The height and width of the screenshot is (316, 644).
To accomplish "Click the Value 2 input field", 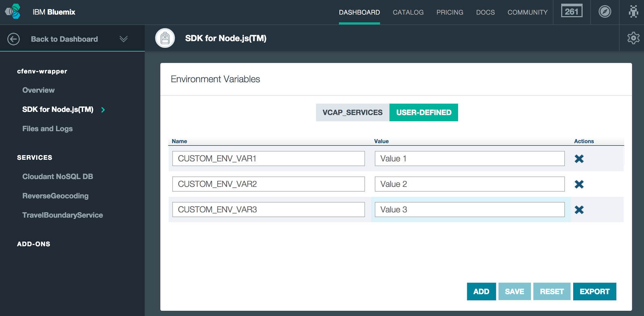I will (x=470, y=184).
